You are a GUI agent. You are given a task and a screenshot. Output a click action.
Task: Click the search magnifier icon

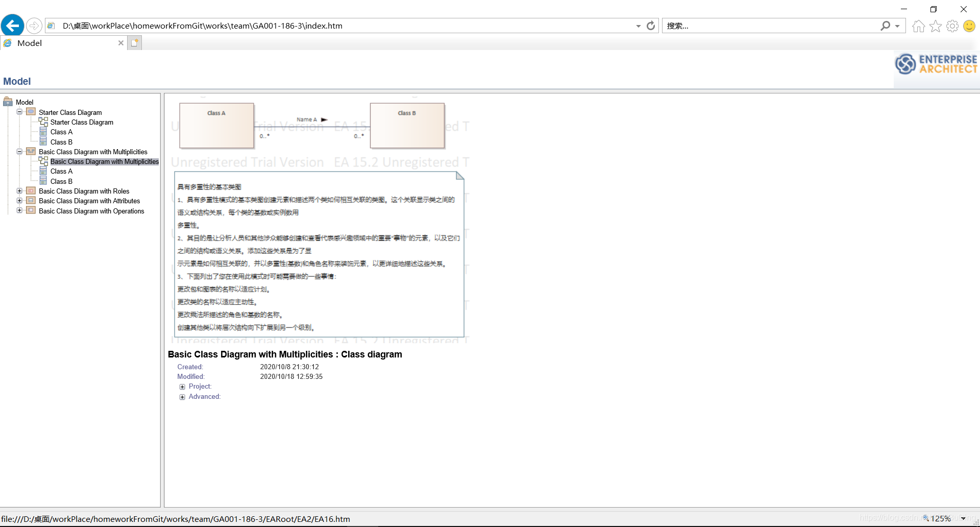886,26
